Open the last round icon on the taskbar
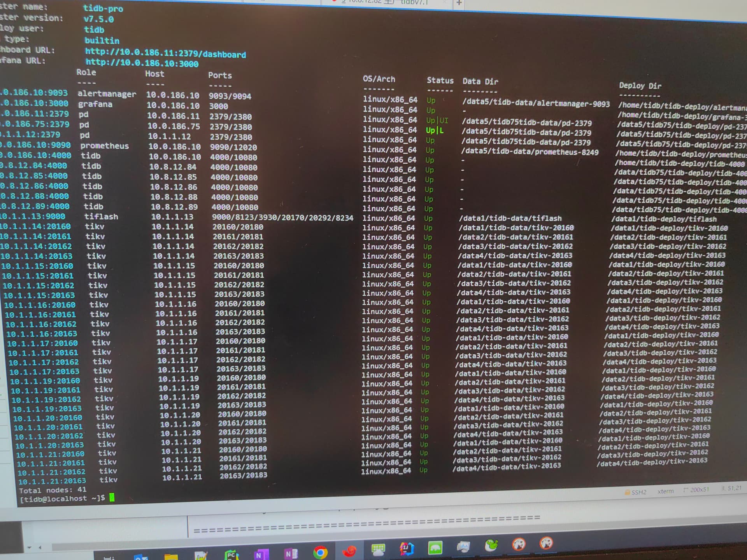 (x=546, y=543)
